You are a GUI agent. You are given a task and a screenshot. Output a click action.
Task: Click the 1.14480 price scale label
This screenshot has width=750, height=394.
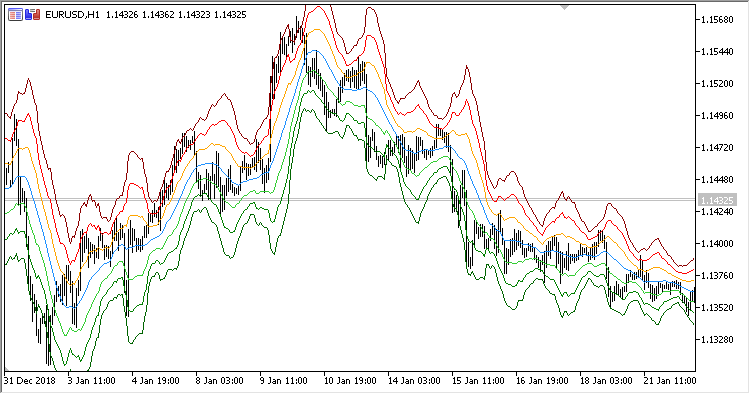(717, 180)
